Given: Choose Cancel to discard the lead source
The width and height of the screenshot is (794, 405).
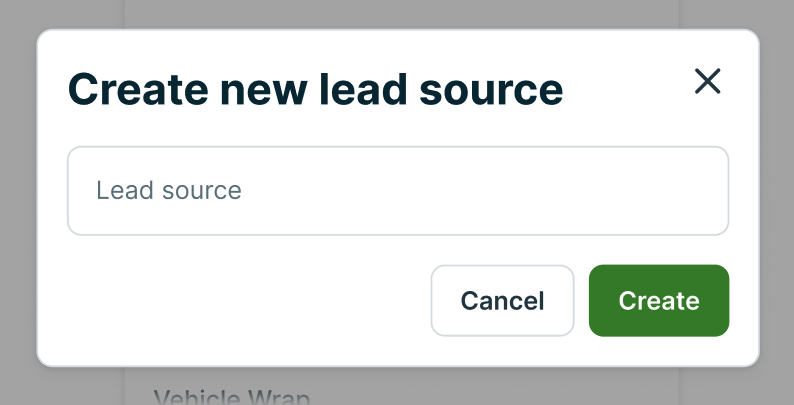Looking at the screenshot, I should (x=502, y=301).
